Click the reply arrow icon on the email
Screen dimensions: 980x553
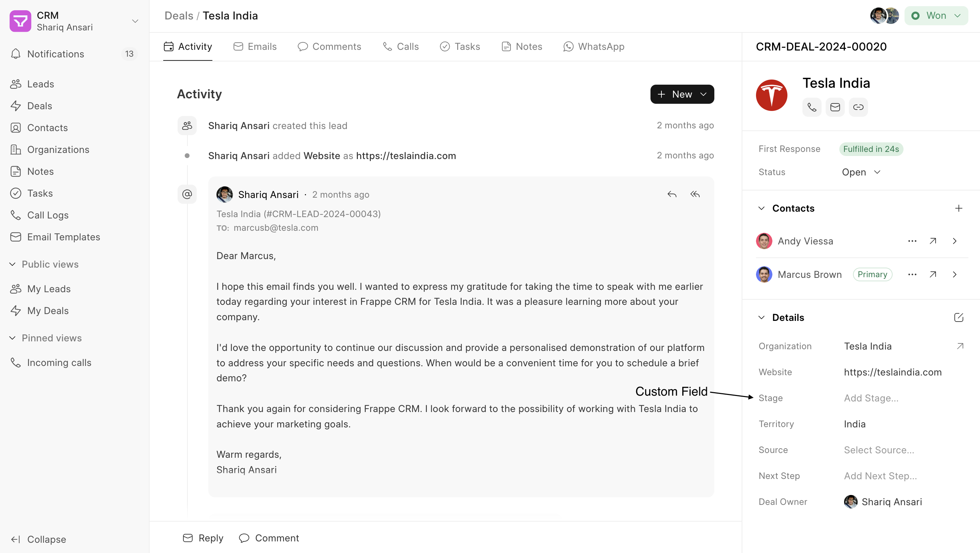671,194
